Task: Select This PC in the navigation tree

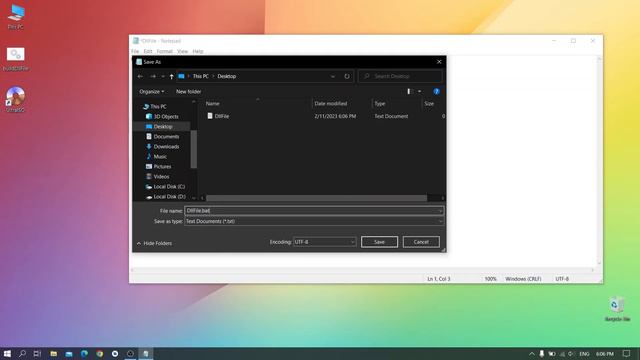Action: [158, 107]
